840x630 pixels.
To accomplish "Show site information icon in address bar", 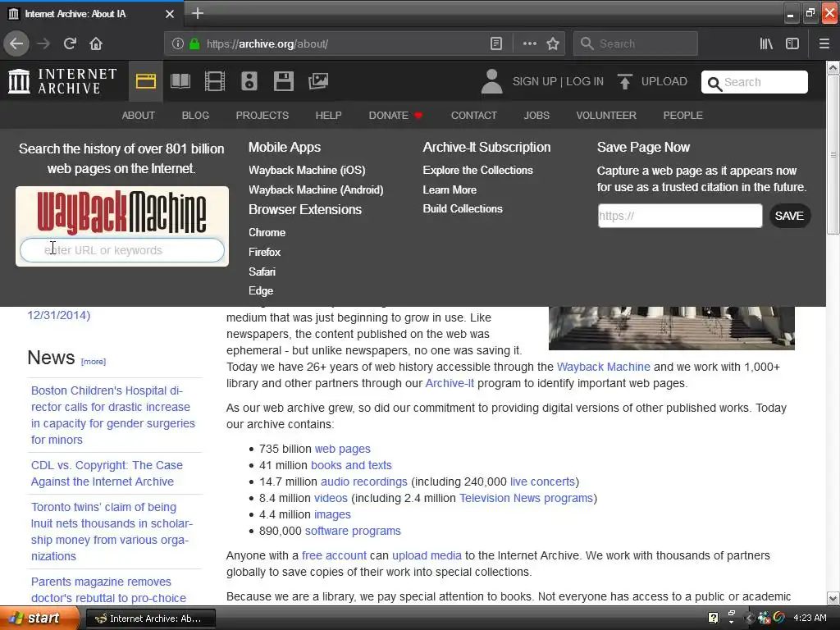I will tap(178, 44).
